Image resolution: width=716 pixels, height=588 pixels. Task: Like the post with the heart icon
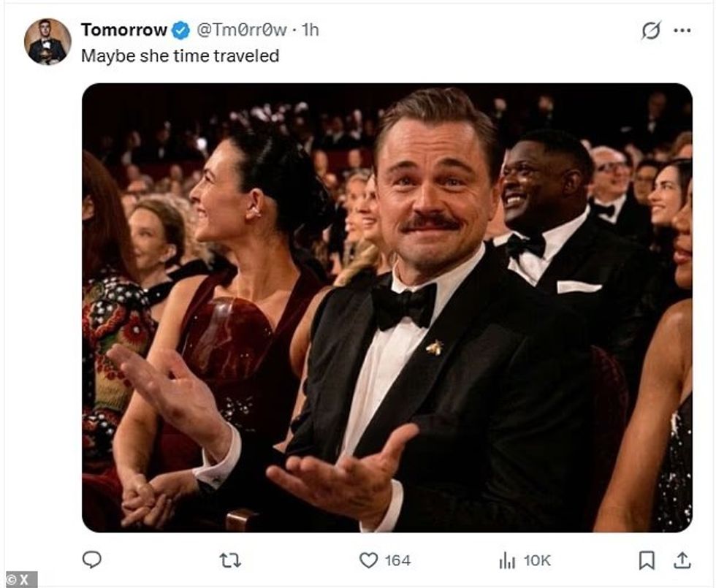(x=369, y=560)
